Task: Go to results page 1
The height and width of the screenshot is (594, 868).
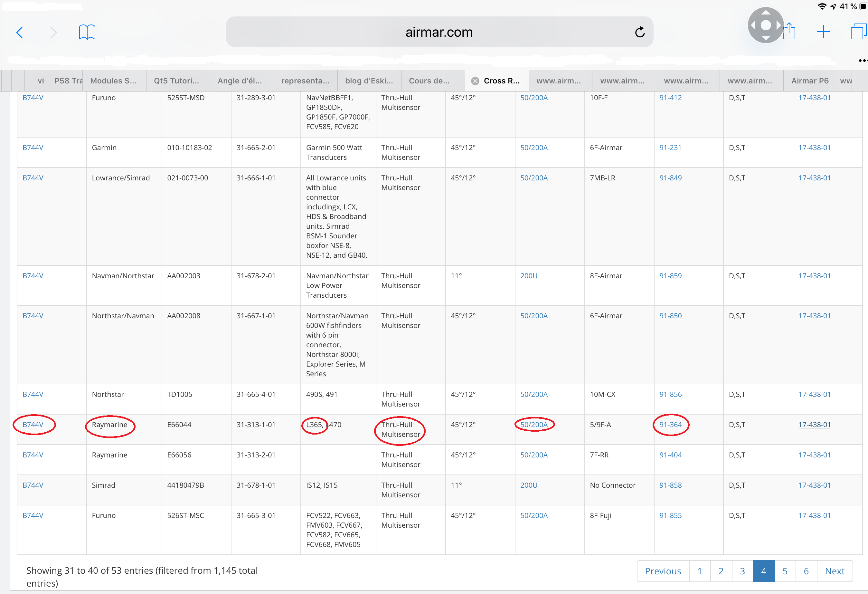Action: (700, 571)
